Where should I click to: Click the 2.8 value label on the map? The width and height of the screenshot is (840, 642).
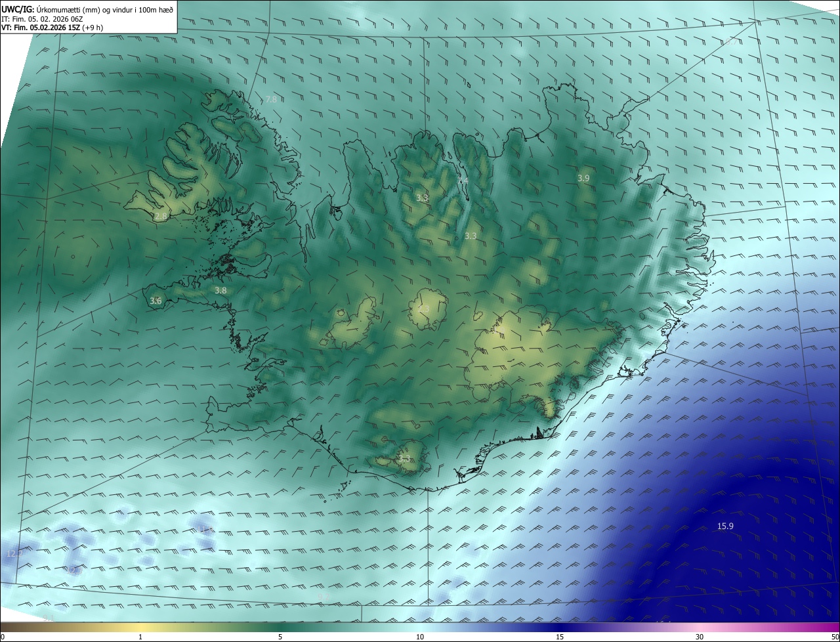(161, 216)
